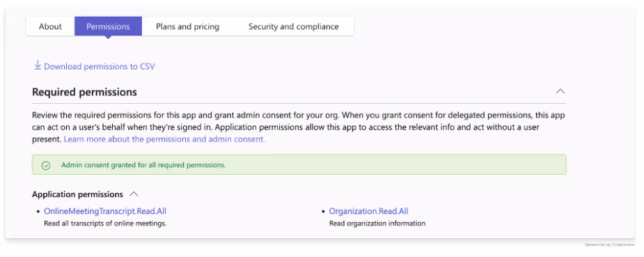Click the Application permissions heading

[x=77, y=194]
